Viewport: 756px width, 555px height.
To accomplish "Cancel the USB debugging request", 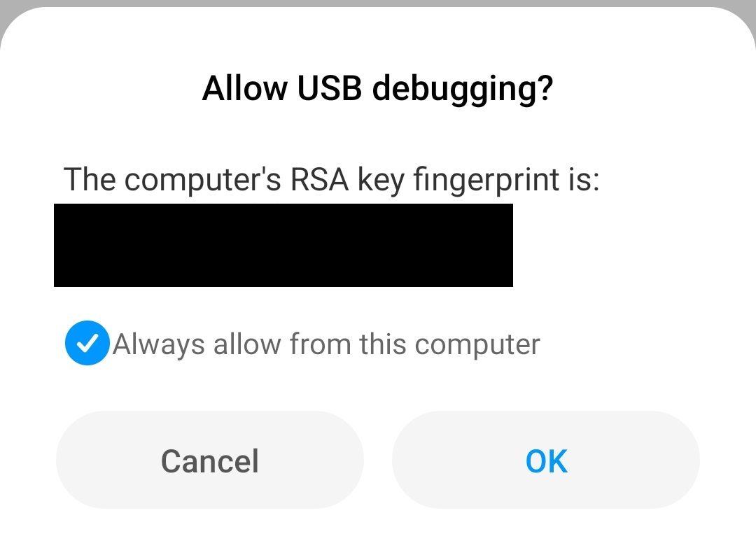I will (210, 460).
